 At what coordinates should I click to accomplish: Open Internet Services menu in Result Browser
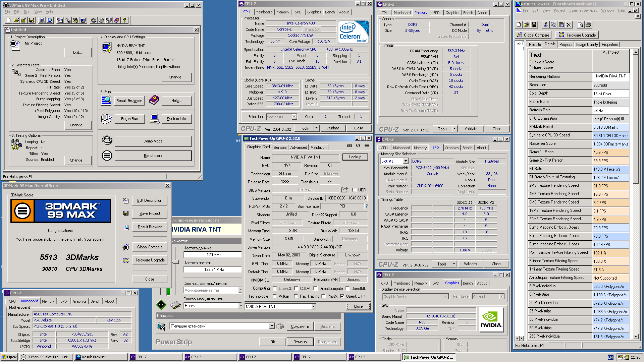pos(583,10)
